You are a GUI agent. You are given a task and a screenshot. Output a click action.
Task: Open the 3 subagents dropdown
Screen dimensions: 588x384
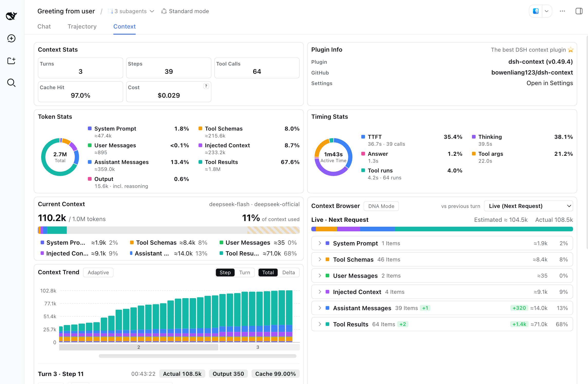coord(131,11)
